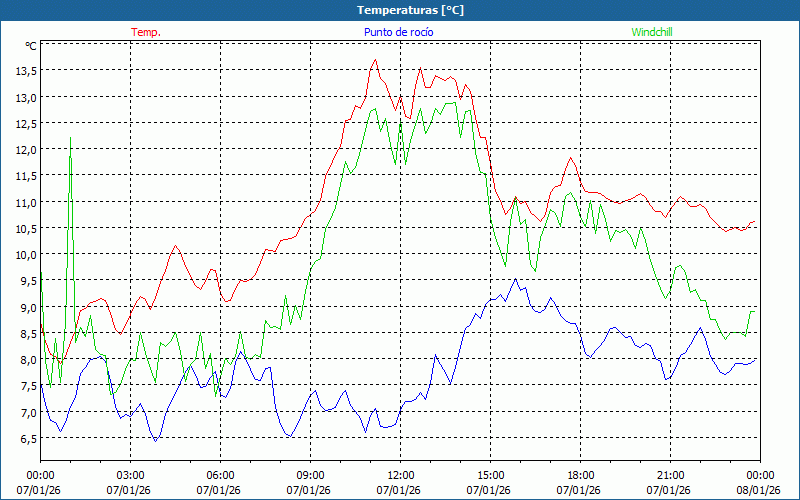Click the 21:00 time axis label
Image resolution: width=800 pixels, height=500 pixels.
(670, 475)
